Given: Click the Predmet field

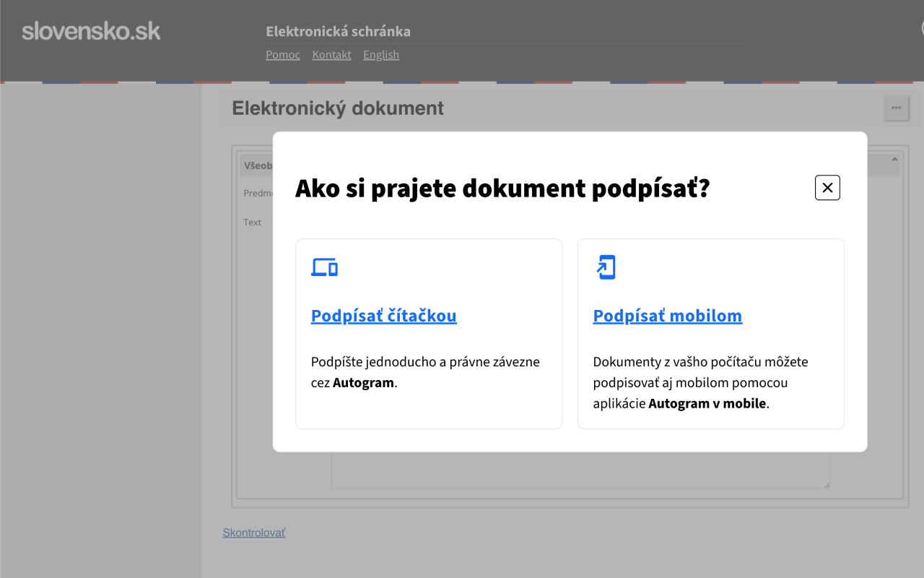Looking at the screenshot, I should (x=260, y=192).
